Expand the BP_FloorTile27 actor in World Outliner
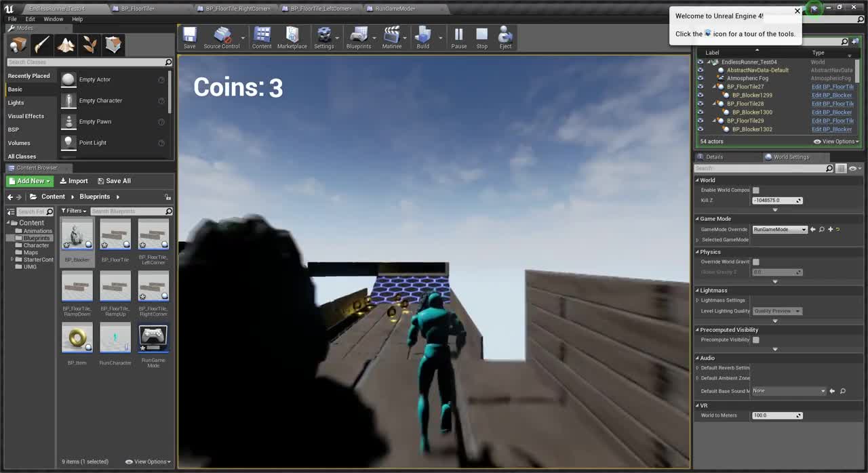868x473 pixels. point(714,87)
